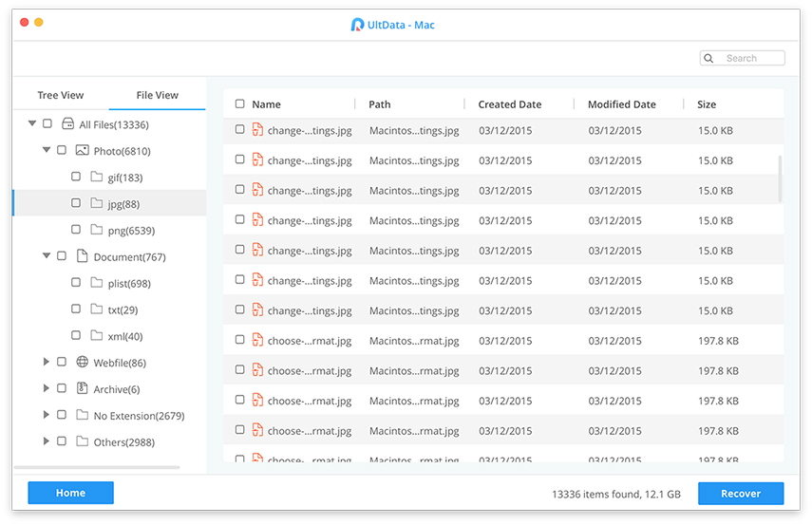The width and height of the screenshot is (812, 525).
Task: Check the Webfile(86) checkbox
Action: (x=62, y=362)
